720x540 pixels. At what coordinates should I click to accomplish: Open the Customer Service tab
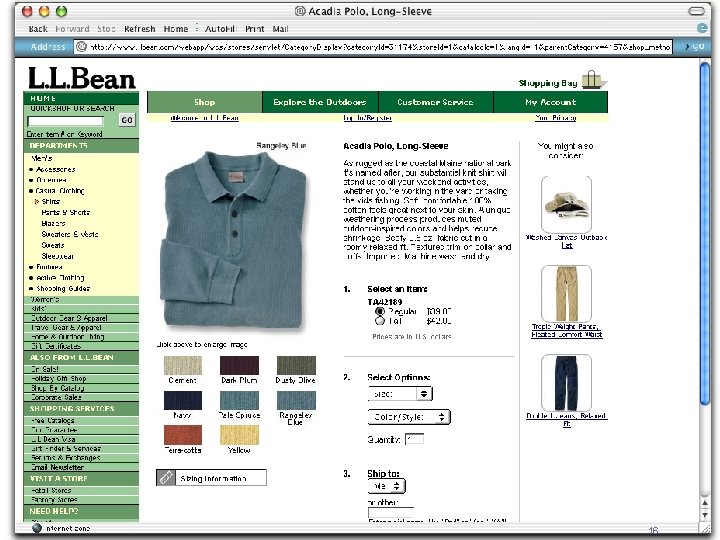(x=435, y=102)
